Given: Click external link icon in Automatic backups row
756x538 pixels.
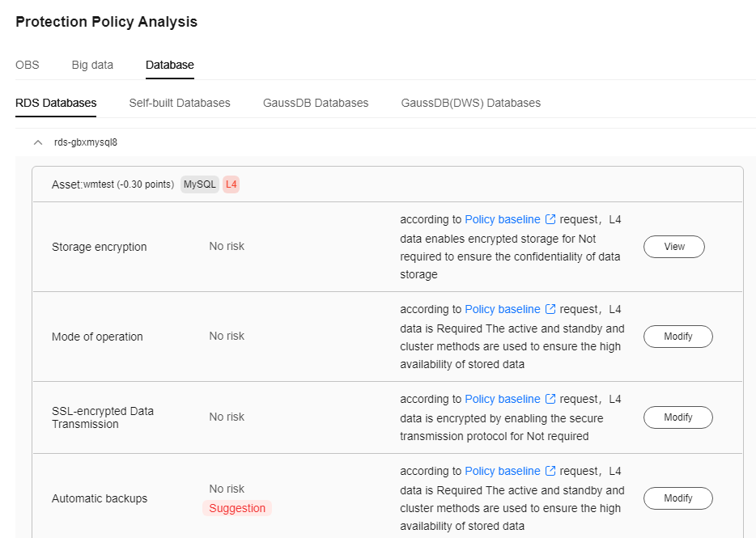Looking at the screenshot, I should pos(550,472).
